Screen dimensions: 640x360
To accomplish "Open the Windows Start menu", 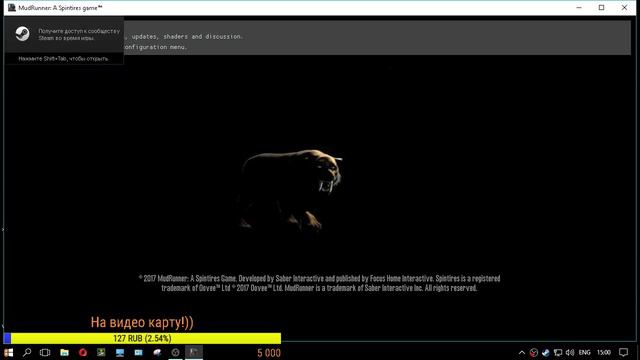I will [9, 352].
